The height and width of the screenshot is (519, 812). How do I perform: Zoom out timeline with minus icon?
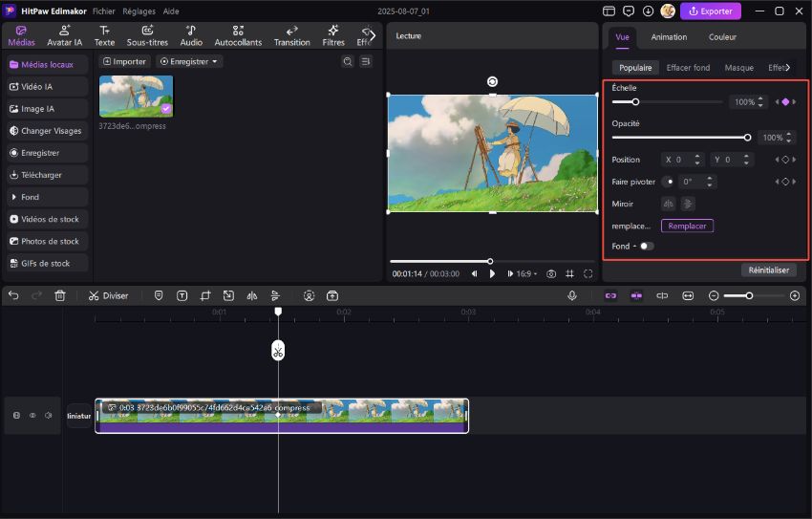(x=714, y=295)
